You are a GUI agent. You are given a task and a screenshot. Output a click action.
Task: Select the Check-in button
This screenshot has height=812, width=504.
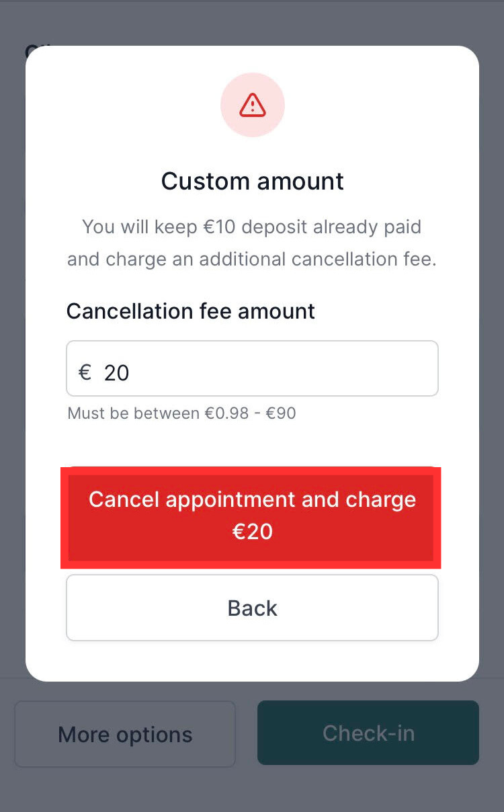(x=368, y=733)
